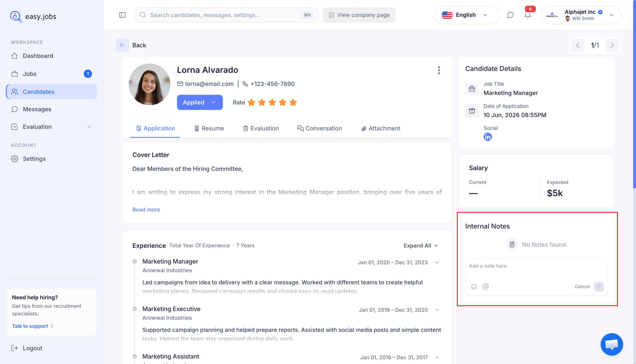Viewport: 636px width, 364px height.
Task: Click Lorna Alvarado's profile photo
Action: pos(149,84)
